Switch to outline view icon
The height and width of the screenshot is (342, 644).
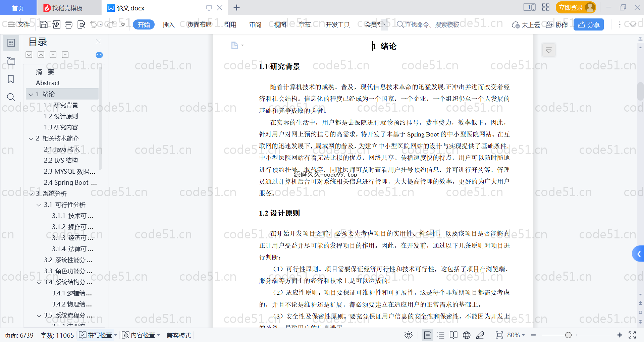click(441, 335)
